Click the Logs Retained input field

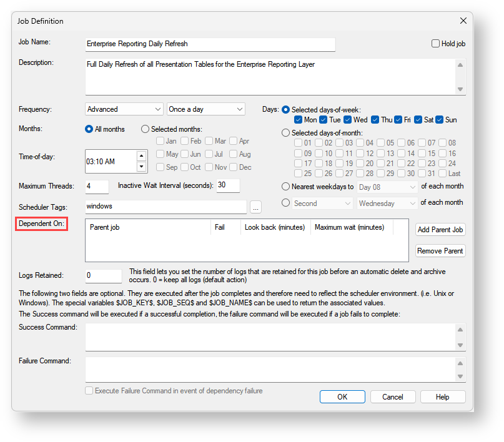tap(104, 275)
